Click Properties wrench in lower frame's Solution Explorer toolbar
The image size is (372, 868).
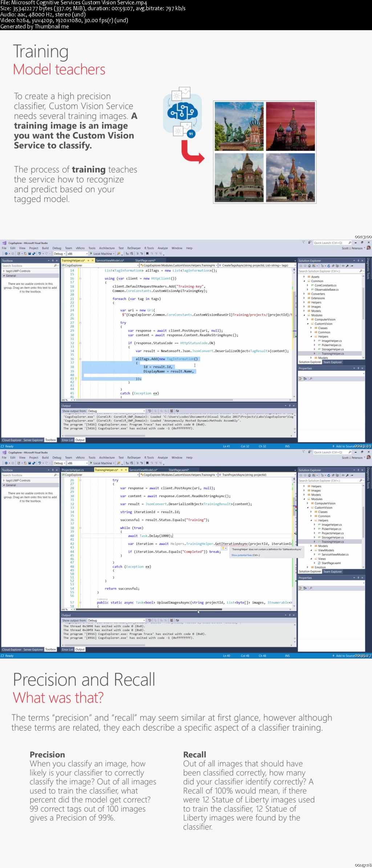pos(347,475)
